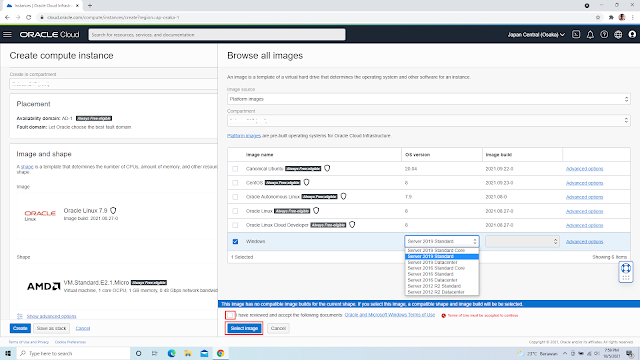
Task: Open the Oracle Cloud profile avatar menu
Action: pos(632,35)
